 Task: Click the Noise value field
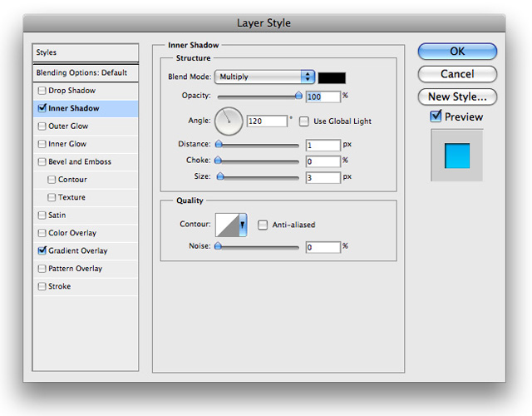[323, 247]
